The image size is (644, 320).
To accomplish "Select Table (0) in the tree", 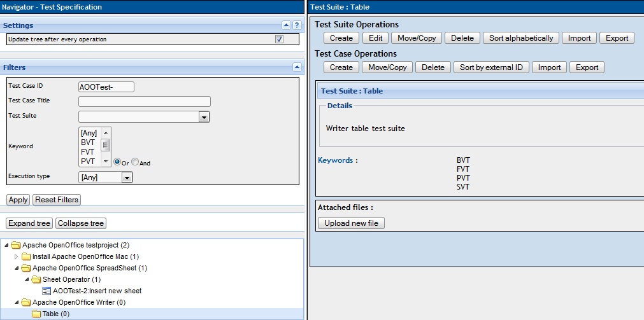I will (x=56, y=314).
